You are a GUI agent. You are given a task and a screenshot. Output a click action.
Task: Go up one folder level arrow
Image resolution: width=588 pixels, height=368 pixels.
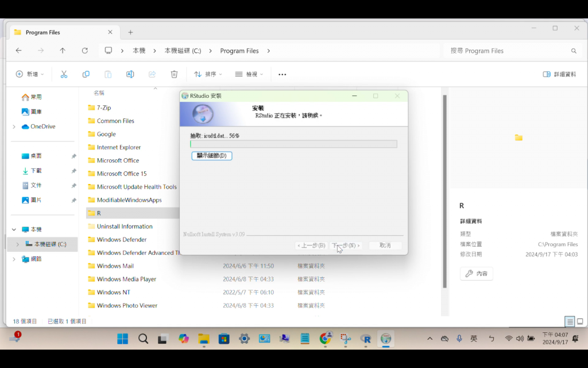(x=63, y=51)
